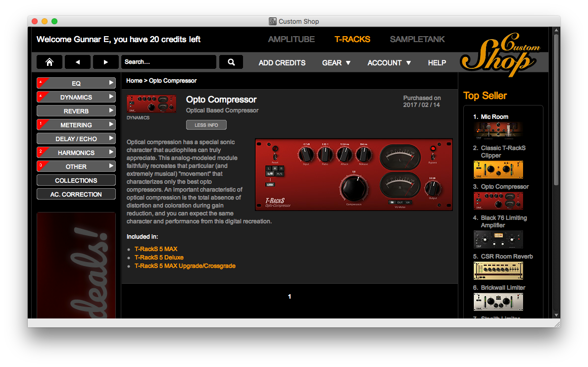Open Opto Compressor top seller thumbnail

[x=498, y=201]
